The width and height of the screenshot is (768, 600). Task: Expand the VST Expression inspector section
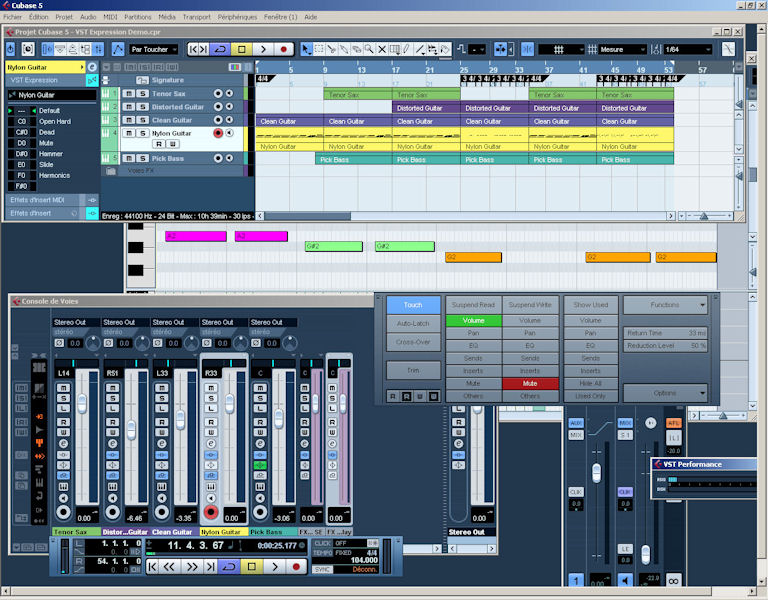[46, 80]
